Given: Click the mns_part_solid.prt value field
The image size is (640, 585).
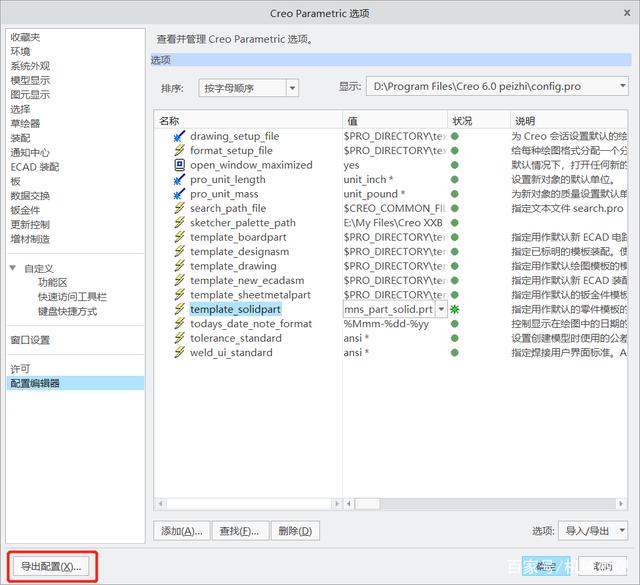Looking at the screenshot, I should click(x=389, y=309).
